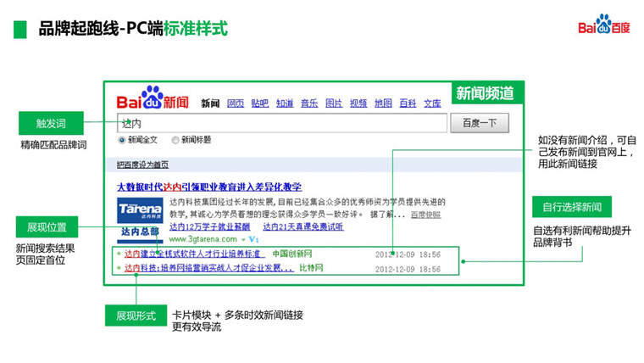The width and height of the screenshot is (644, 363).
Task: Open the 图片 tab
Action: click(334, 103)
